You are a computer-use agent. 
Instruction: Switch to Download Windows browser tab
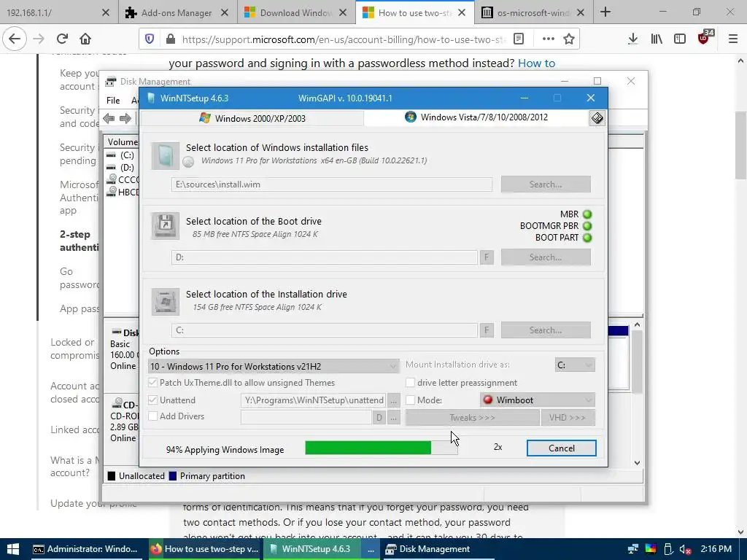coord(296,13)
